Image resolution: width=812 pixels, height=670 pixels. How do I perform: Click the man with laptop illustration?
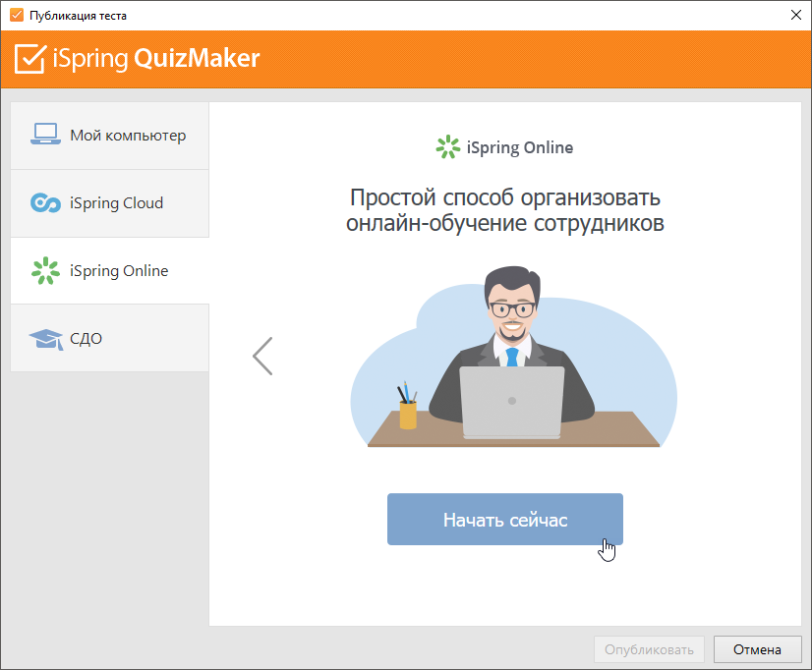click(x=513, y=357)
